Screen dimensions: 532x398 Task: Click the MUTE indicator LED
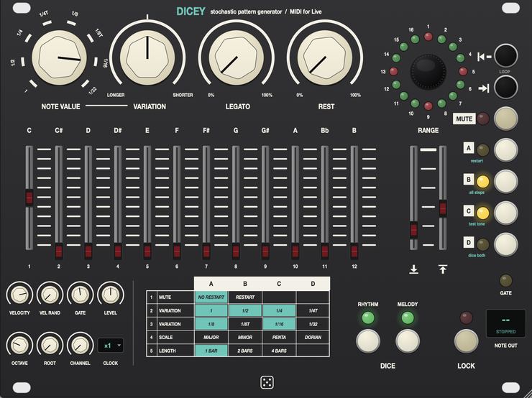[x=483, y=119]
